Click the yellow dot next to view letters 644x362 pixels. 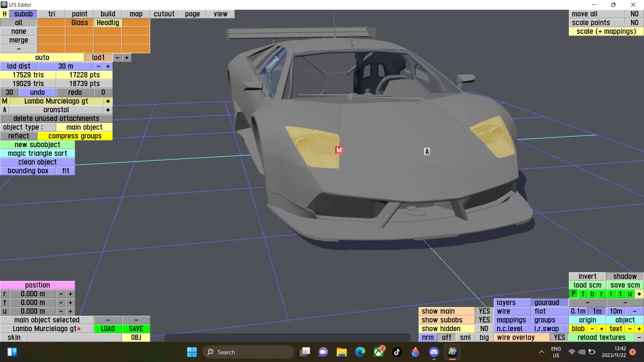pyautogui.click(x=639, y=294)
